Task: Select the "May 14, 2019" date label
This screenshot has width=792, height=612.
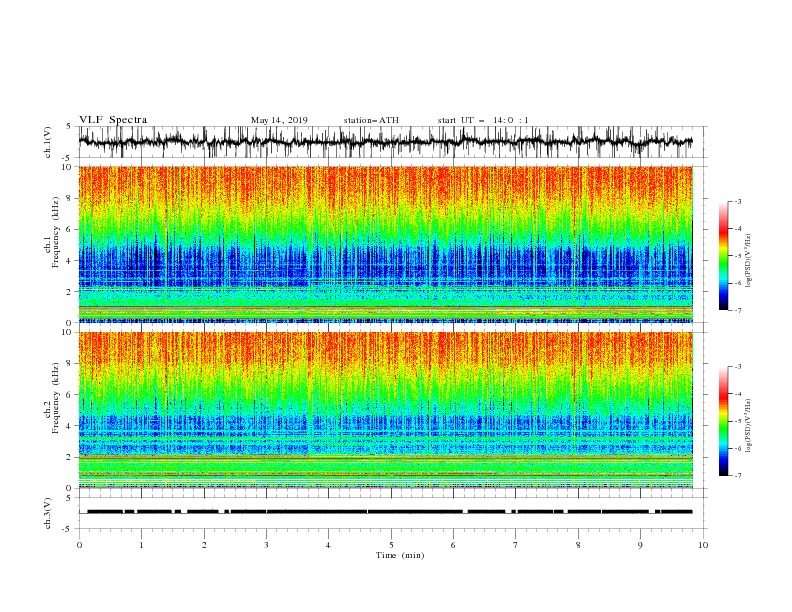Action: [x=279, y=120]
